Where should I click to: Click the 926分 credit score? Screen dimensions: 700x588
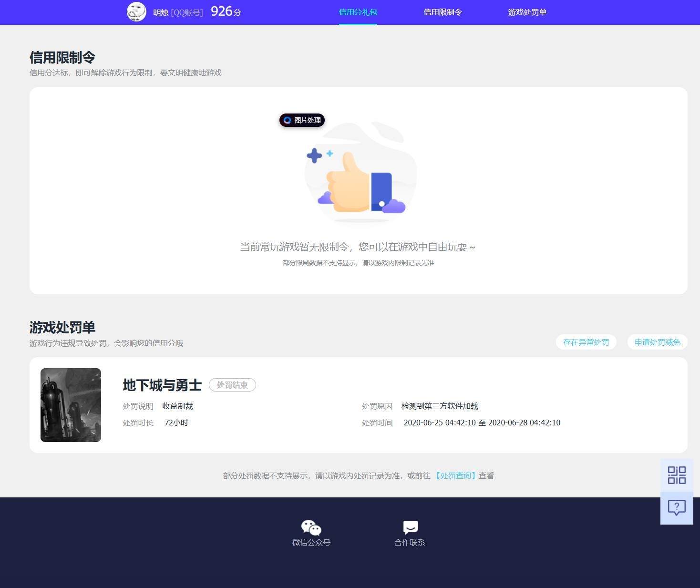point(226,11)
